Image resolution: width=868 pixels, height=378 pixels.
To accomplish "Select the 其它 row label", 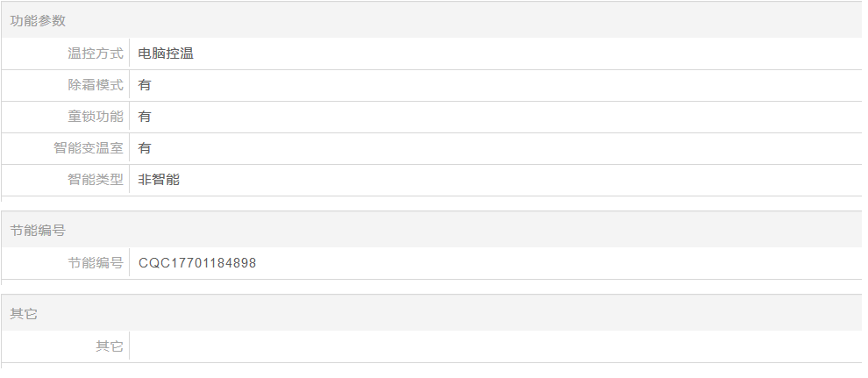I will tap(110, 346).
